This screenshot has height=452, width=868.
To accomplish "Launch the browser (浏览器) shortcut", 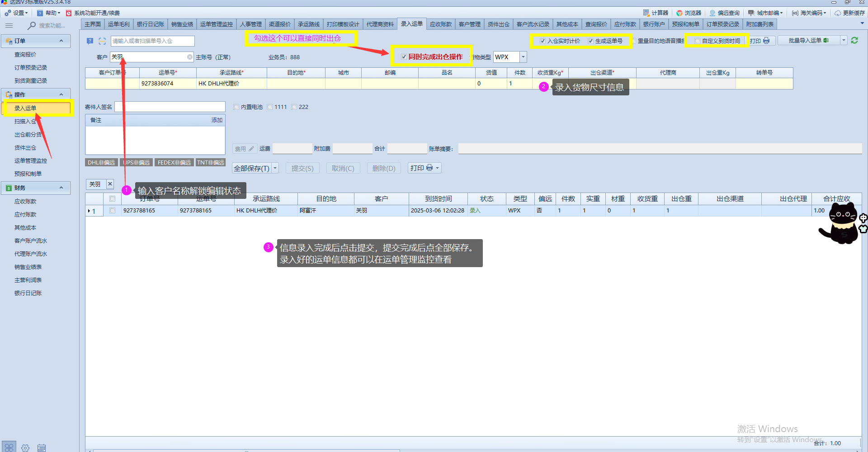I will point(689,13).
